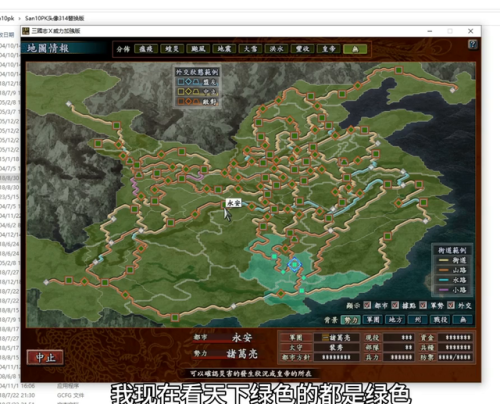Show 大雪 heavy snow distribution
Viewport: 500px width, 404px height.
pyautogui.click(x=250, y=49)
